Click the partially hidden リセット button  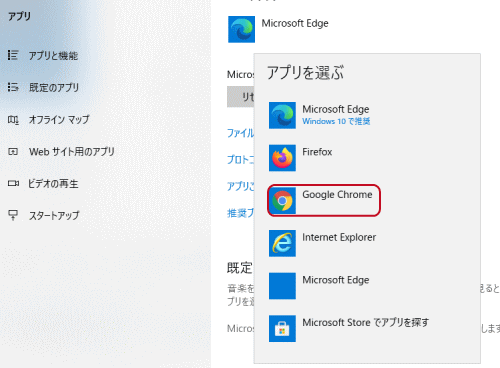click(x=240, y=97)
